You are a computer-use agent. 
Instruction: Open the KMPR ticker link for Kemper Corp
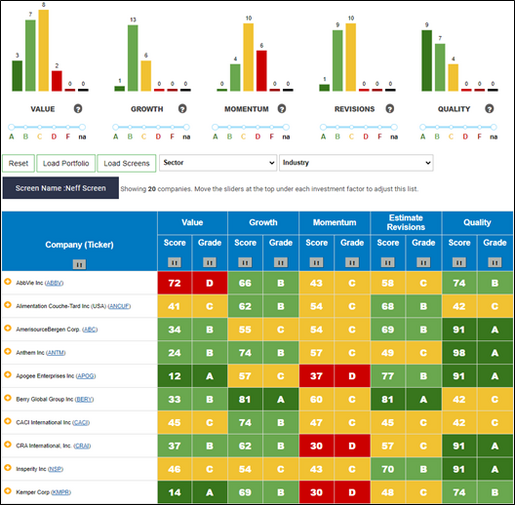click(61, 492)
